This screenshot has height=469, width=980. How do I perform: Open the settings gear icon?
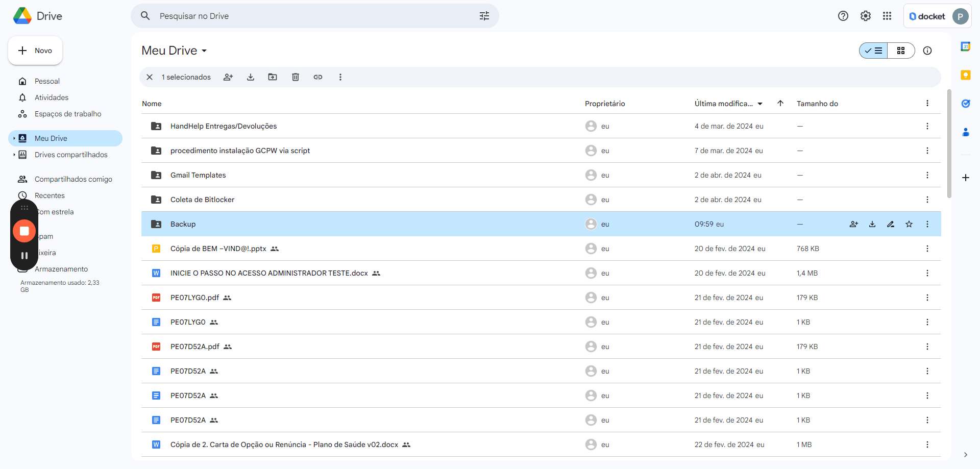click(866, 16)
